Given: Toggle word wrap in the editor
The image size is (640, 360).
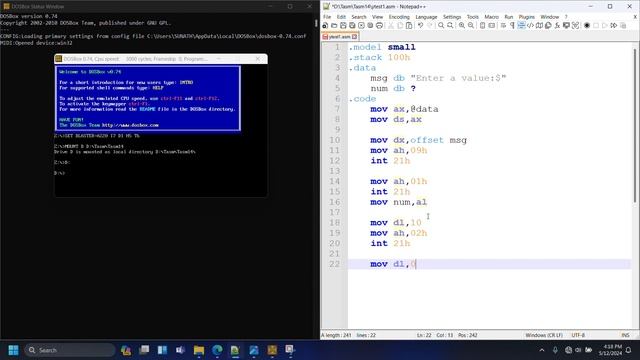Looking at the screenshot, I should (x=503, y=25).
